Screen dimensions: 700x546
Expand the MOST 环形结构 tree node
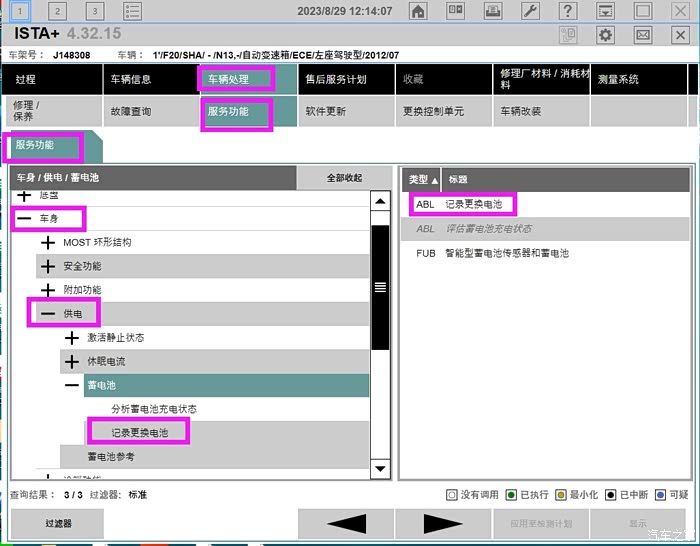47,242
